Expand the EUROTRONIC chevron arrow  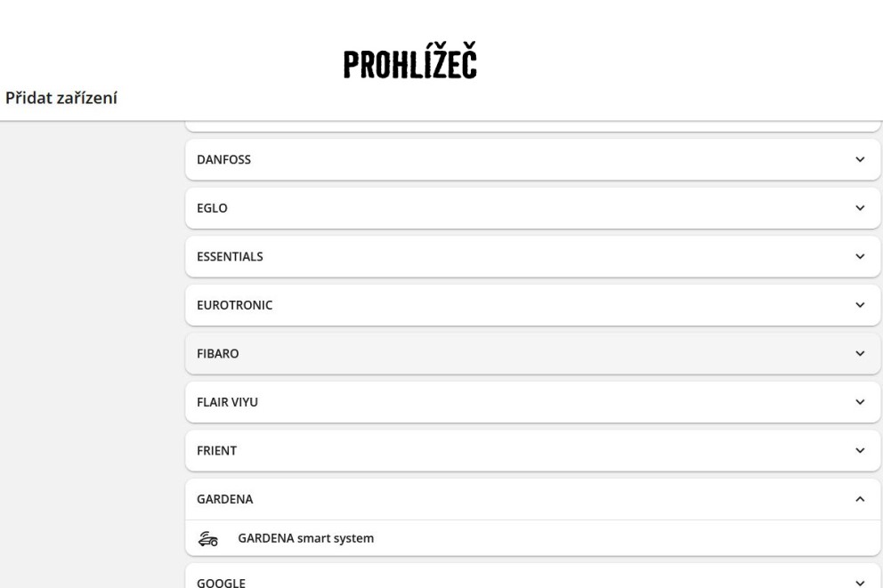860,305
